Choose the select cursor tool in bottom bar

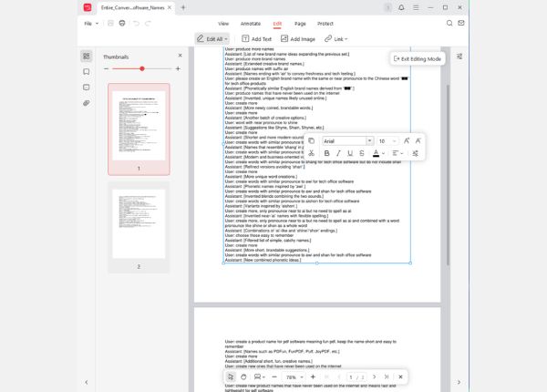click(231, 377)
